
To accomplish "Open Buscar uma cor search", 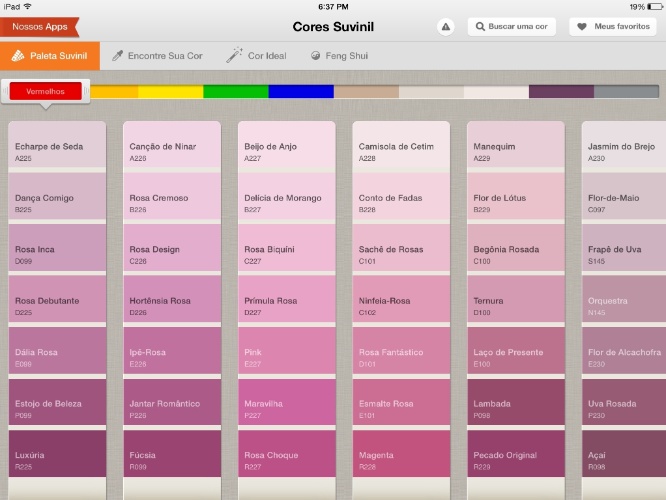I will tap(512, 26).
